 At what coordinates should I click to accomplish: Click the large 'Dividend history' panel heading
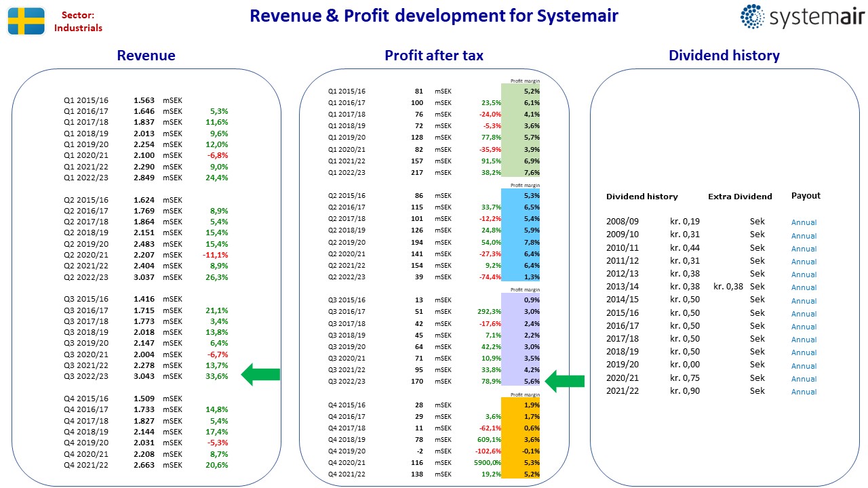pyautogui.click(x=724, y=56)
